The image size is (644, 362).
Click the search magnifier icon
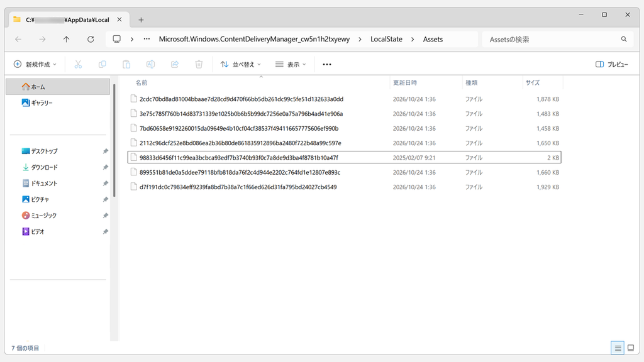coord(624,40)
